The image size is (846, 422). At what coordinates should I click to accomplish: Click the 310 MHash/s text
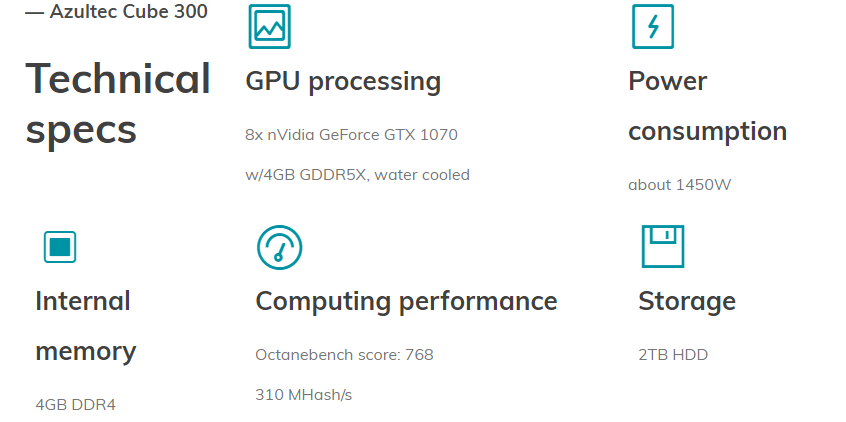pyautogui.click(x=303, y=395)
